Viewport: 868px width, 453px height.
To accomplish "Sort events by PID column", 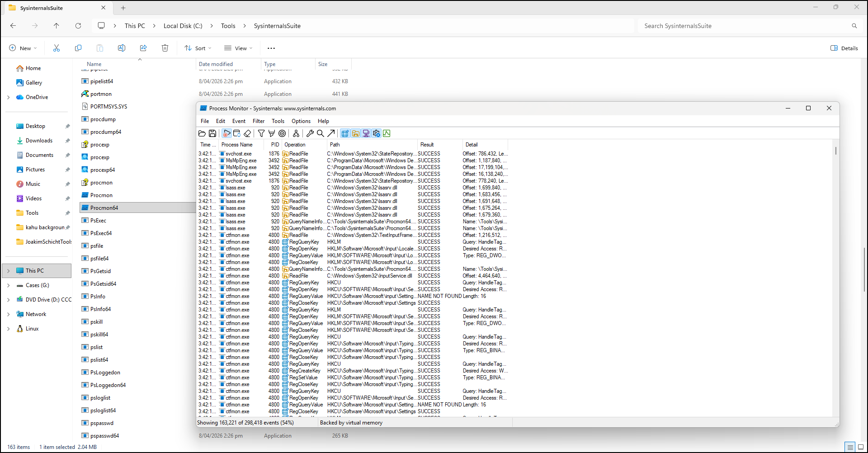I will 274,145.
